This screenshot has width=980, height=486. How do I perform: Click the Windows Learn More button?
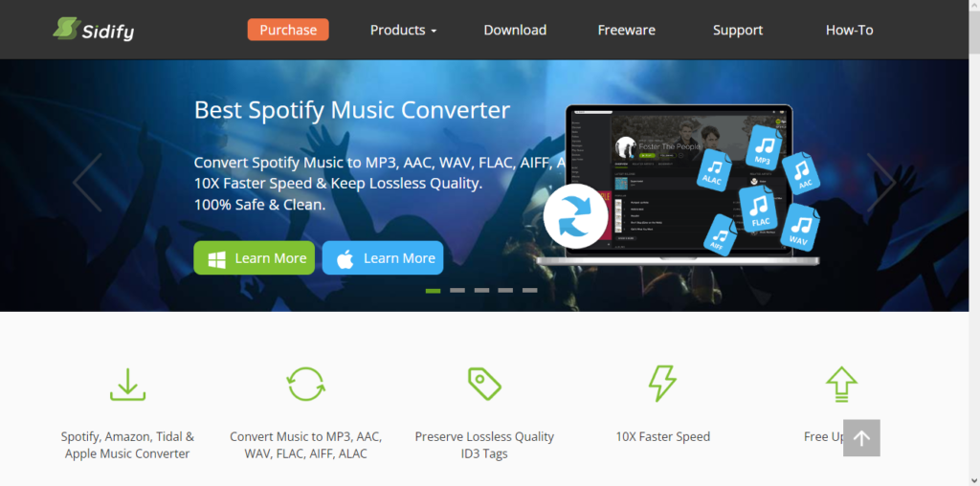click(255, 258)
